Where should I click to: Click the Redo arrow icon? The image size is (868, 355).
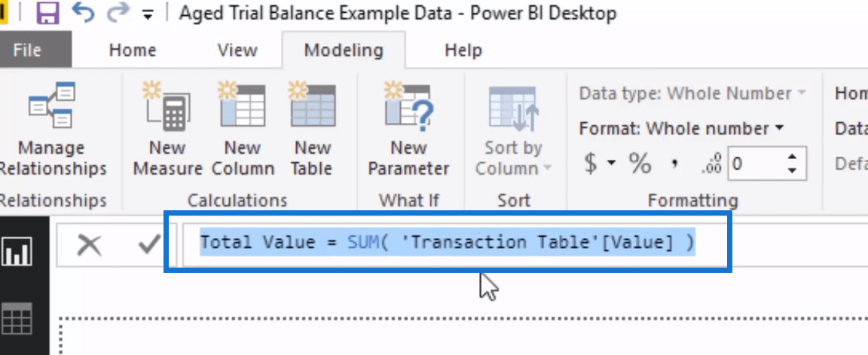(118, 12)
